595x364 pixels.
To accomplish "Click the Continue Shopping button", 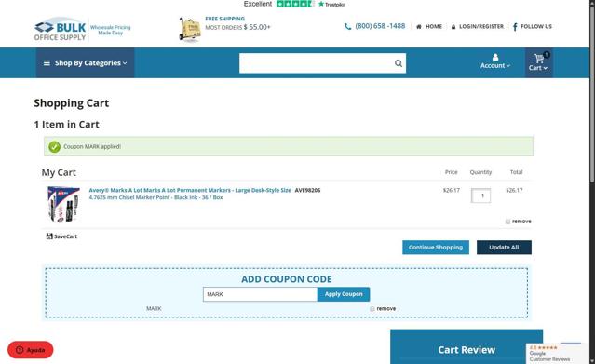I will [436, 247].
